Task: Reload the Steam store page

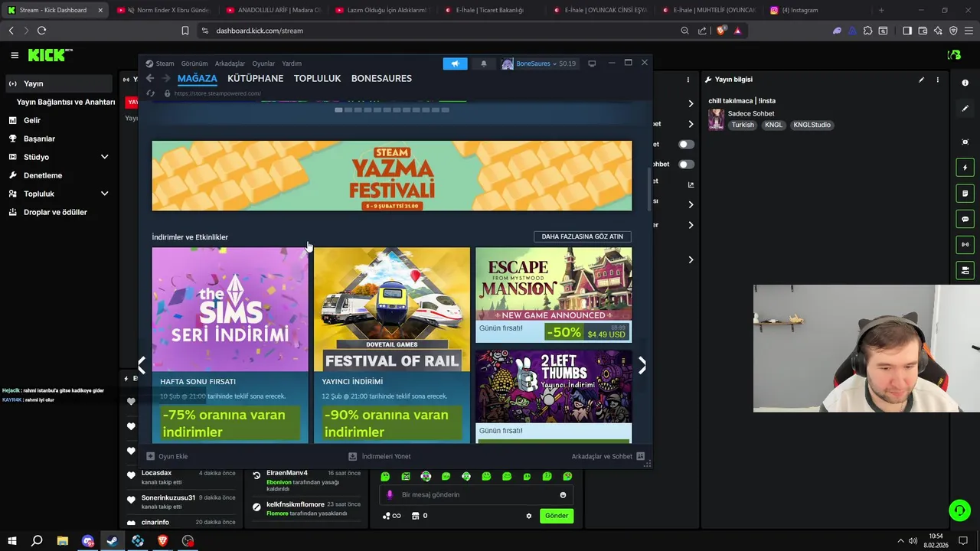Action: click(x=150, y=93)
